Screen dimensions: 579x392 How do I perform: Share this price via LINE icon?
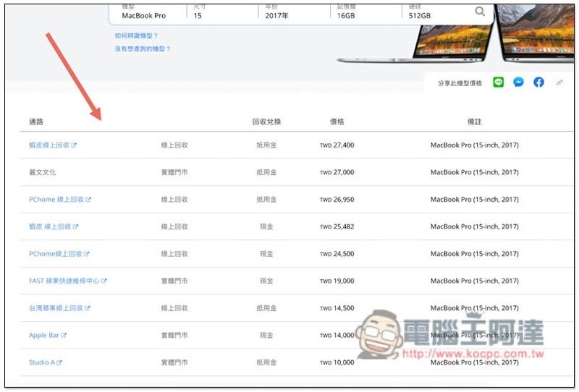498,82
